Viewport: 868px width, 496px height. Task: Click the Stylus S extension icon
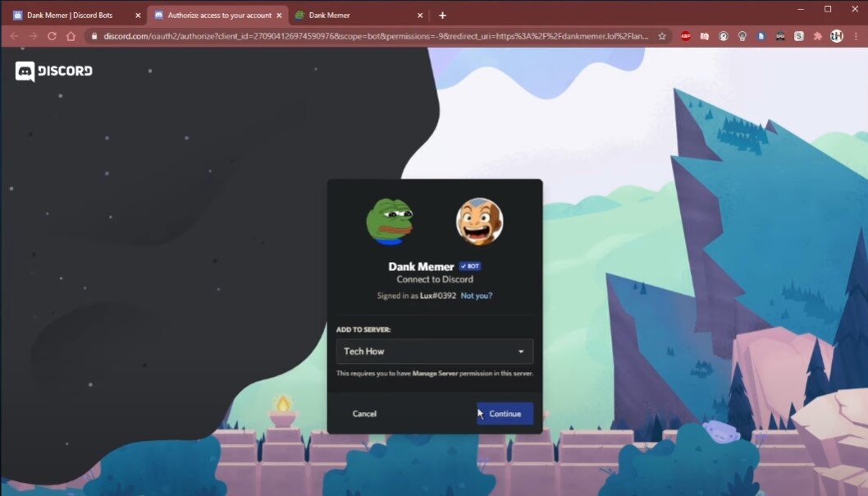[798, 36]
